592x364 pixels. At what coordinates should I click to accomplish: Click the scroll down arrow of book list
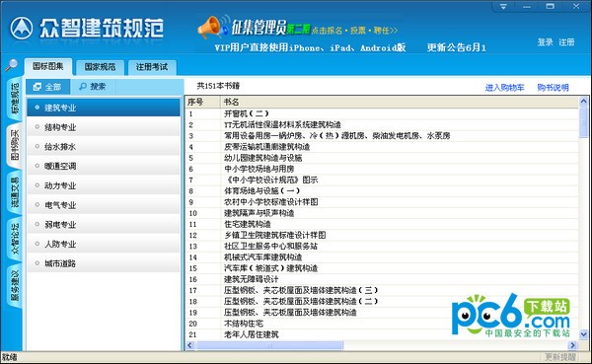coord(583,334)
